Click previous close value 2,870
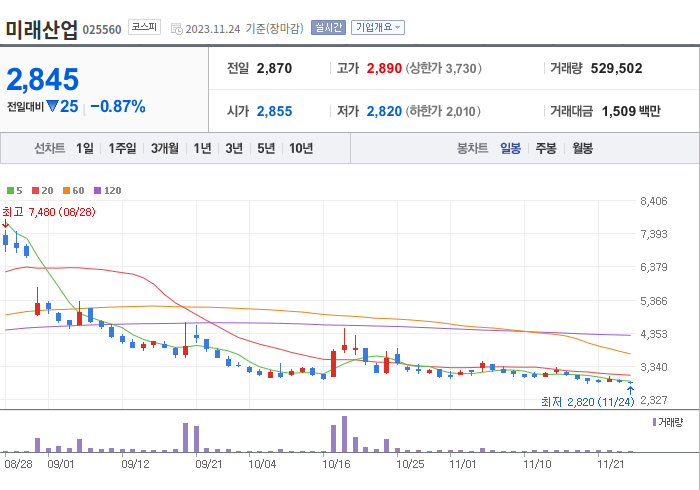Viewport: 700px width, 490px height. [x=274, y=68]
